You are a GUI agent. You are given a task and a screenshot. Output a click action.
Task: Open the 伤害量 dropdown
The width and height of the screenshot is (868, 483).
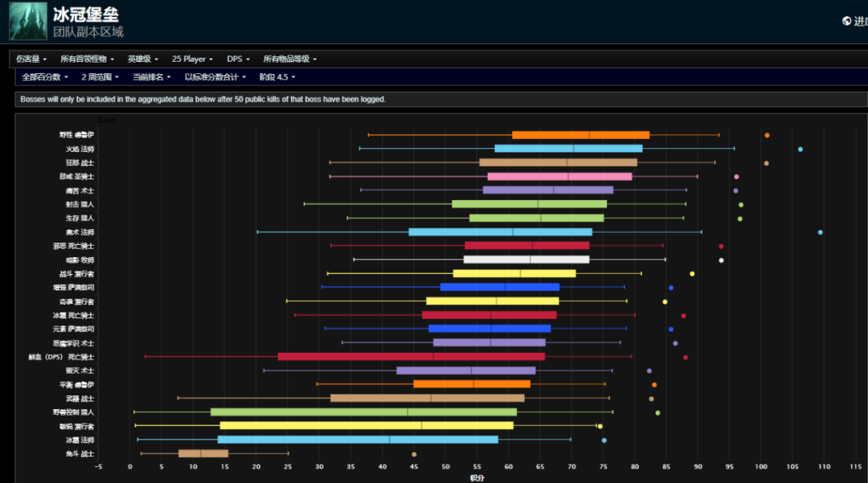coord(31,59)
